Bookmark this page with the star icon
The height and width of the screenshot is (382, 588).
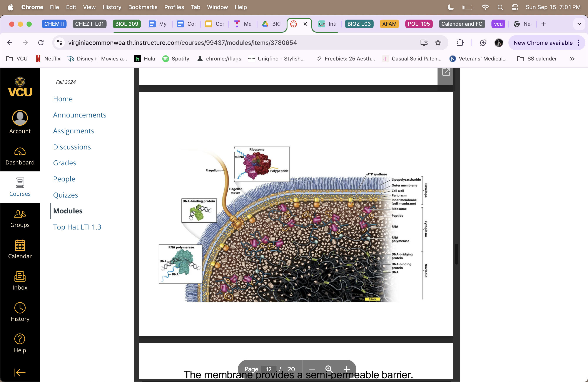tap(438, 43)
